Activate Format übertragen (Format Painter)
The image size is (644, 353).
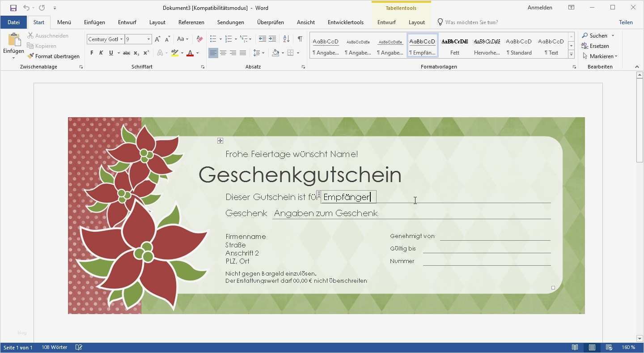(x=53, y=56)
